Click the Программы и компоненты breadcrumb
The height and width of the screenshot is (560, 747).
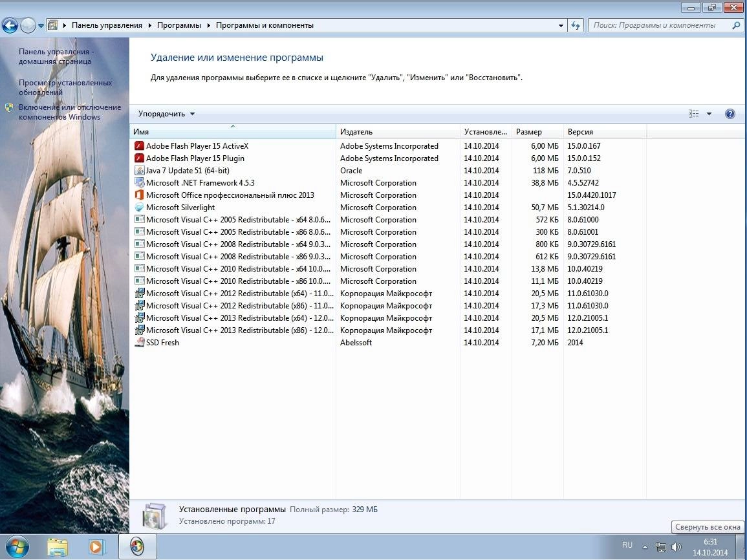[x=265, y=25]
